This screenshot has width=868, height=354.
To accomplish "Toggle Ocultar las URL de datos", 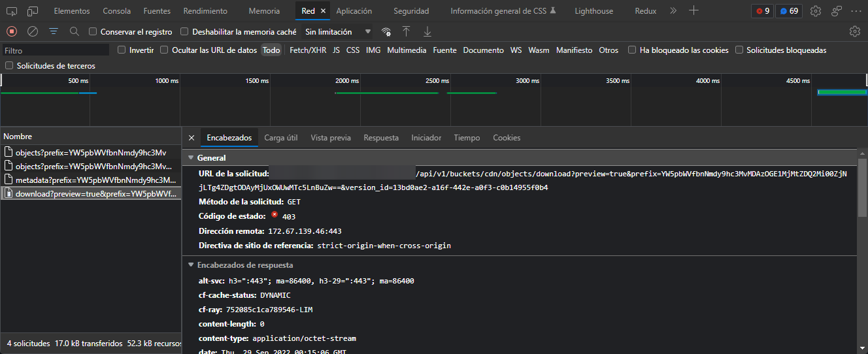I will (164, 50).
